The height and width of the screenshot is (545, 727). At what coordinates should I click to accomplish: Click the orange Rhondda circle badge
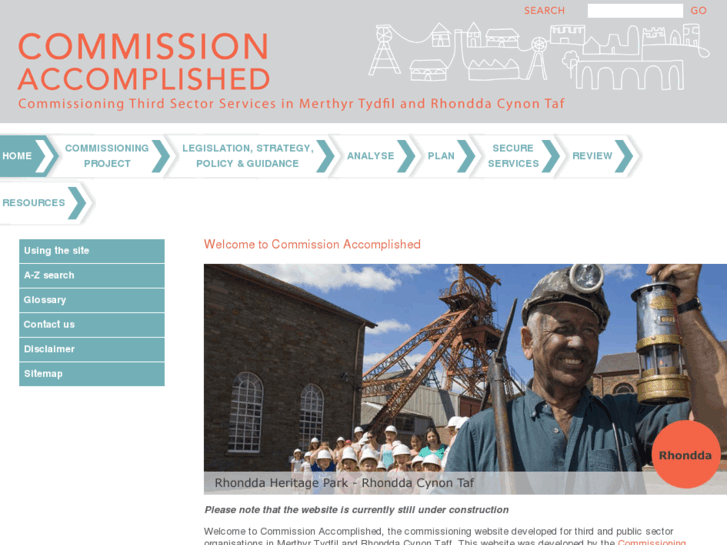tap(686, 455)
